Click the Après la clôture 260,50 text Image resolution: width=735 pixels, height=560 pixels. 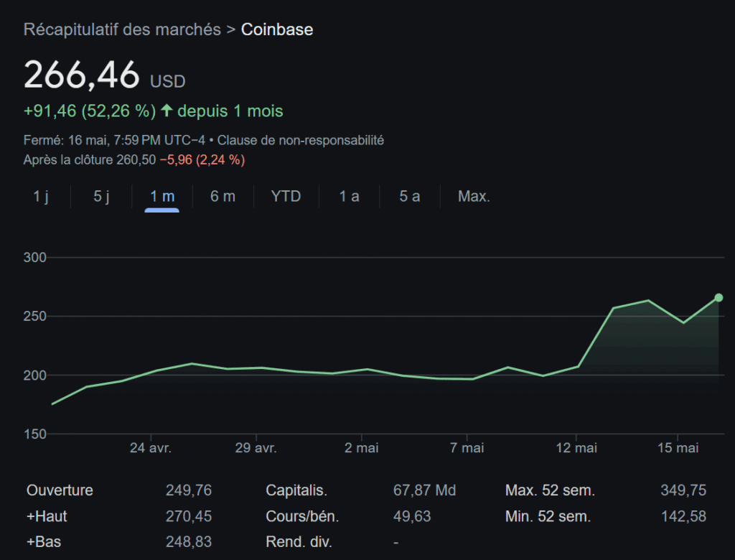[90, 160]
